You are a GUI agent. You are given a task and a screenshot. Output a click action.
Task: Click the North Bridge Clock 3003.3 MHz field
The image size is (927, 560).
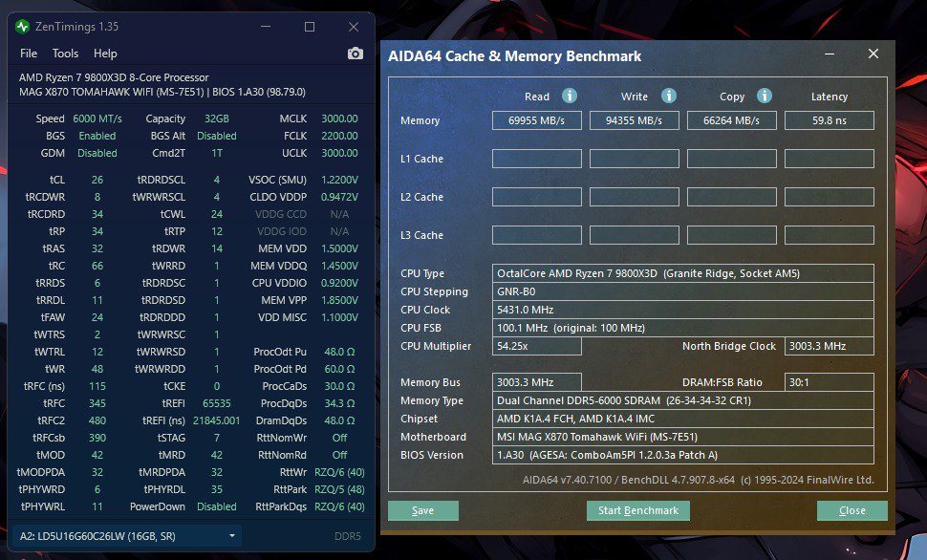click(830, 346)
